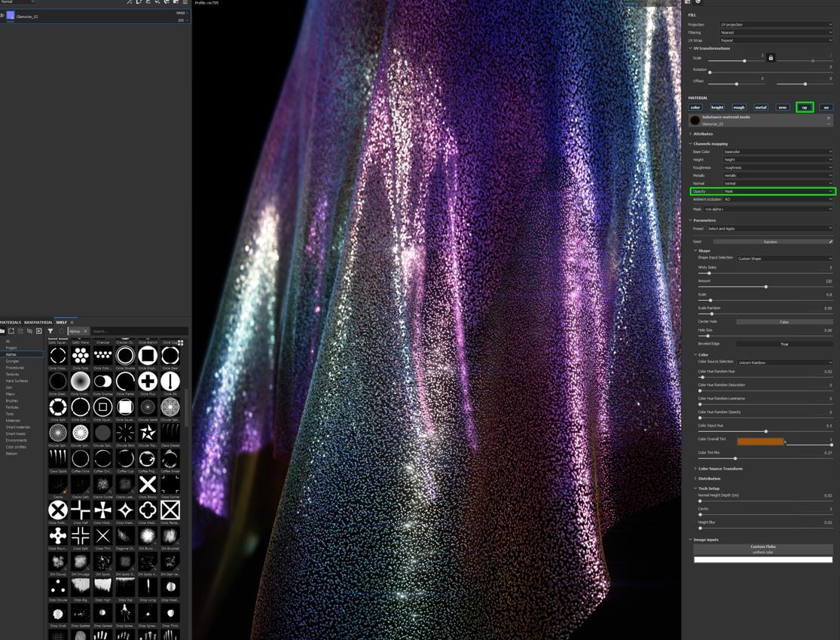Toggle the Center Hole False value

(783, 322)
